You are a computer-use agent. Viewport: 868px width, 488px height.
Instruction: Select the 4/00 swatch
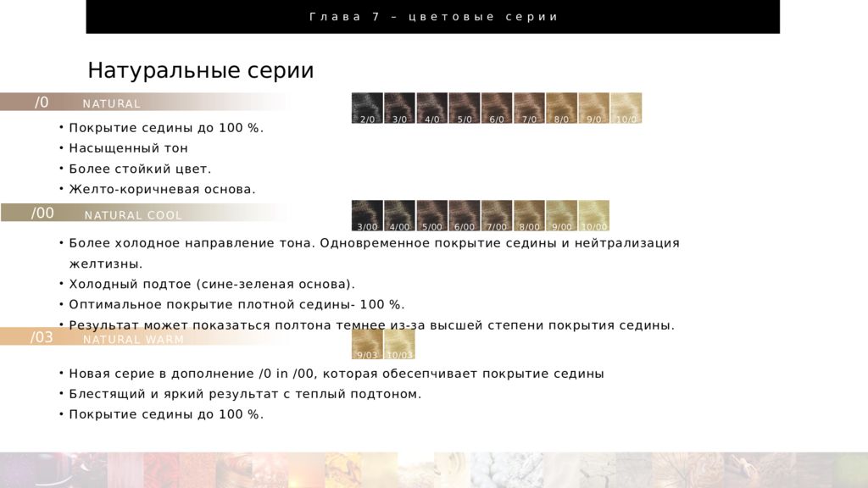pos(400,216)
